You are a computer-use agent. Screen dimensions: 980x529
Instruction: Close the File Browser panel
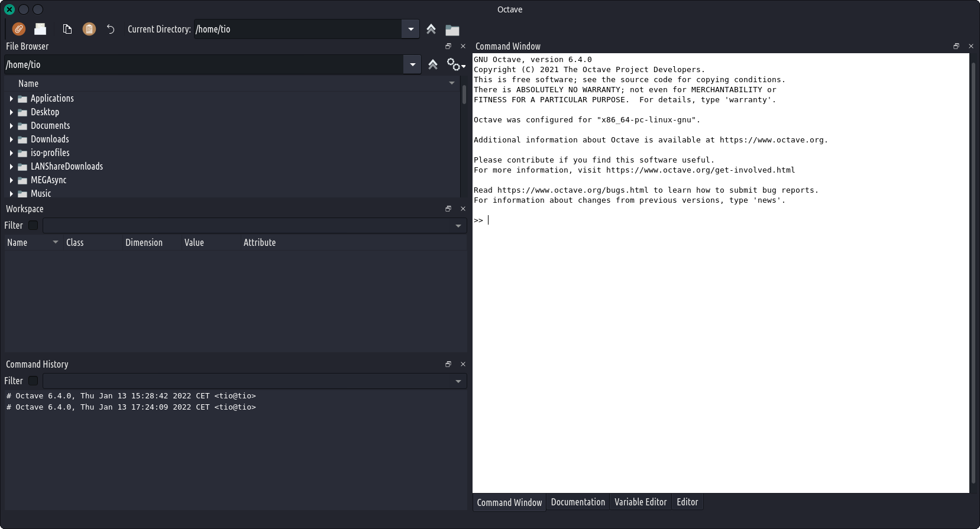463,46
